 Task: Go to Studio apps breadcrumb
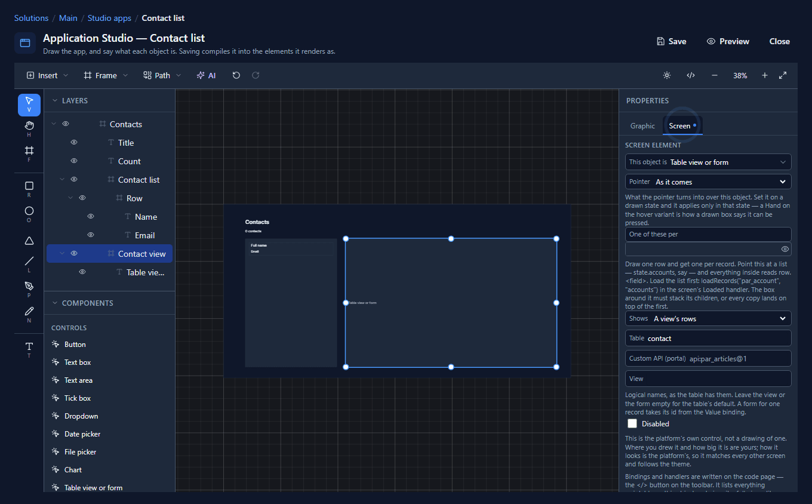[109, 18]
